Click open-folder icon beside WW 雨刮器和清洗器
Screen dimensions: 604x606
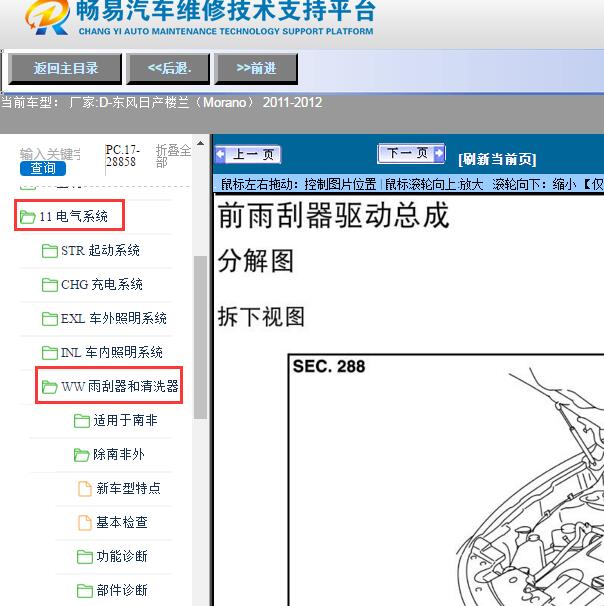point(49,387)
